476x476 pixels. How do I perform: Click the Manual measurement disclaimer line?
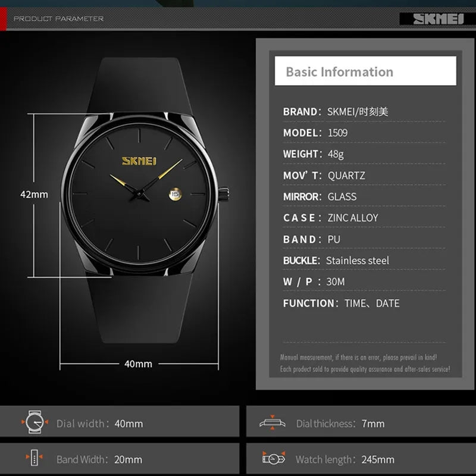click(x=358, y=358)
